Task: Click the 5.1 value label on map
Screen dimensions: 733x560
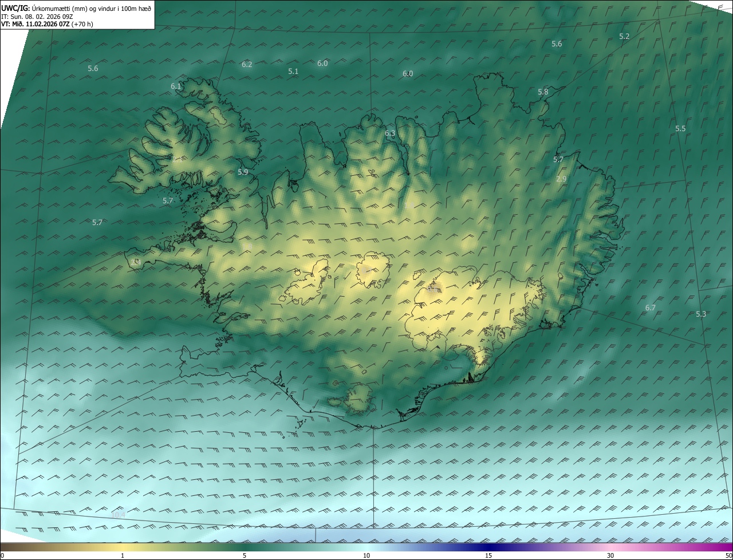Action: point(293,71)
